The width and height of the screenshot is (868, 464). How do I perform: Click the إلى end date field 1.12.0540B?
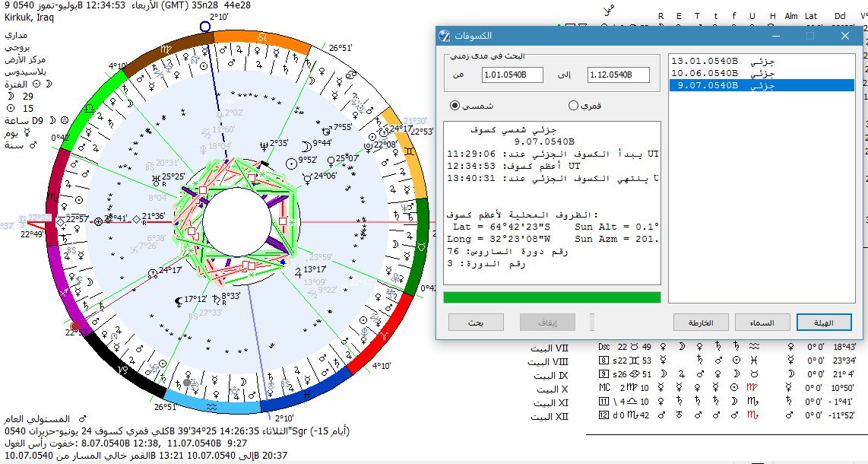(x=619, y=75)
